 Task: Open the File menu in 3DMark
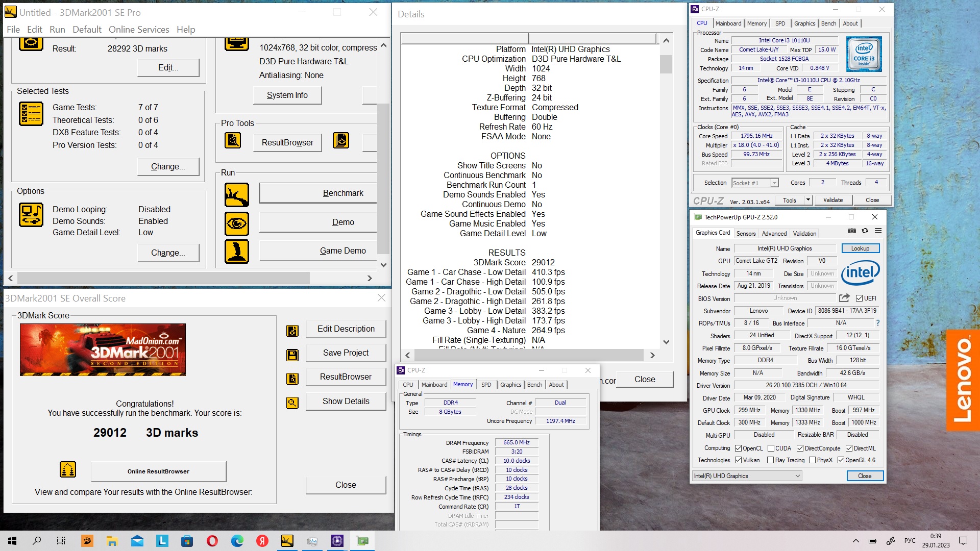(x=13, y=30)
